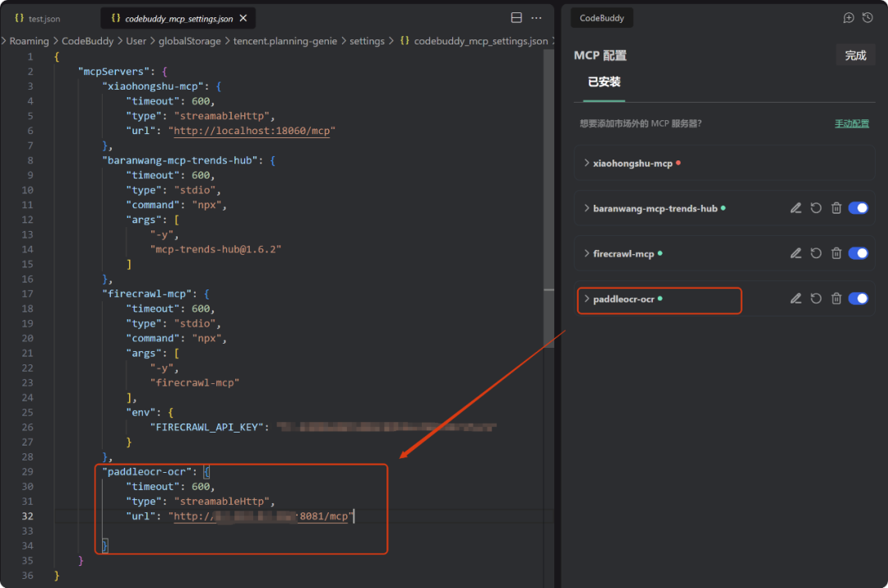The width and height of the screenshot is (888, 588).
Task: Click the "env" key on line 25
Action: 141,412
